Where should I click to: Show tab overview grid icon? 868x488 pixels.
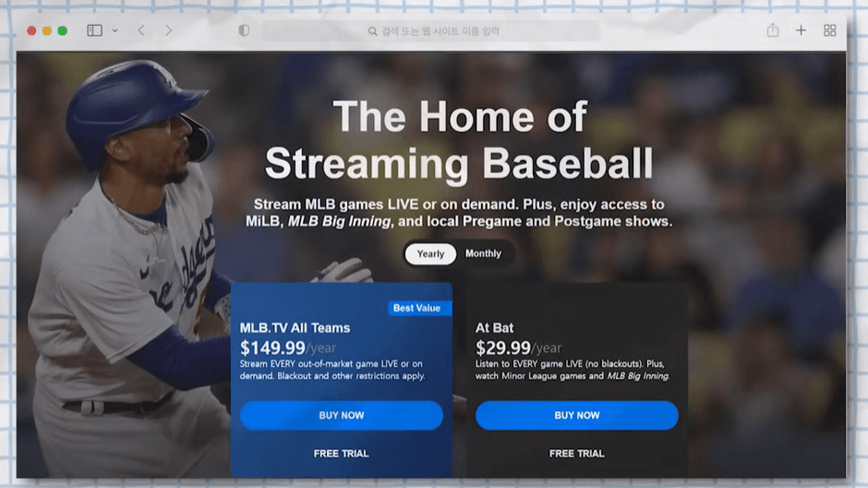[x=829, y=30]
